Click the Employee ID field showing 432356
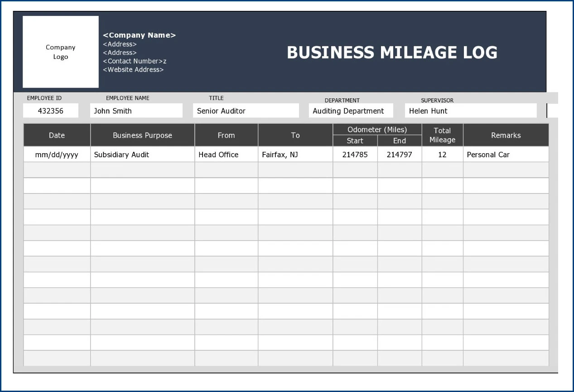This screenshot has height=392, width=574. pos(50,110)
